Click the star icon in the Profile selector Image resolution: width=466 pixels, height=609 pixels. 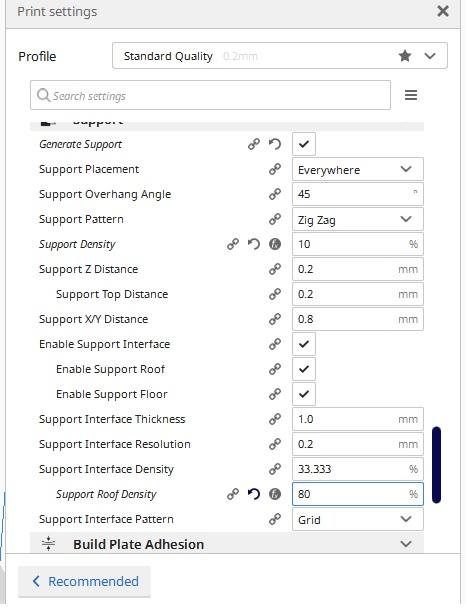[x=405, y=56]
